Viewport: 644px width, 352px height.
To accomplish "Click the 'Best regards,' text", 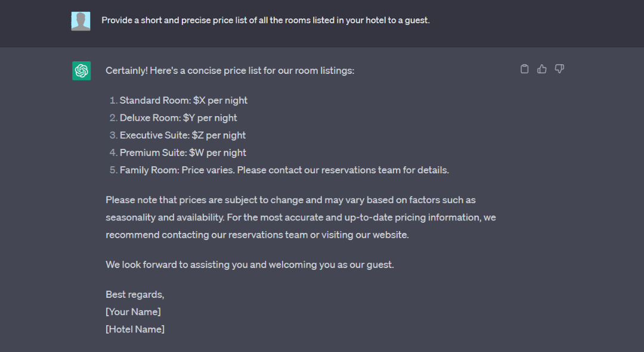I will (135, 294).
